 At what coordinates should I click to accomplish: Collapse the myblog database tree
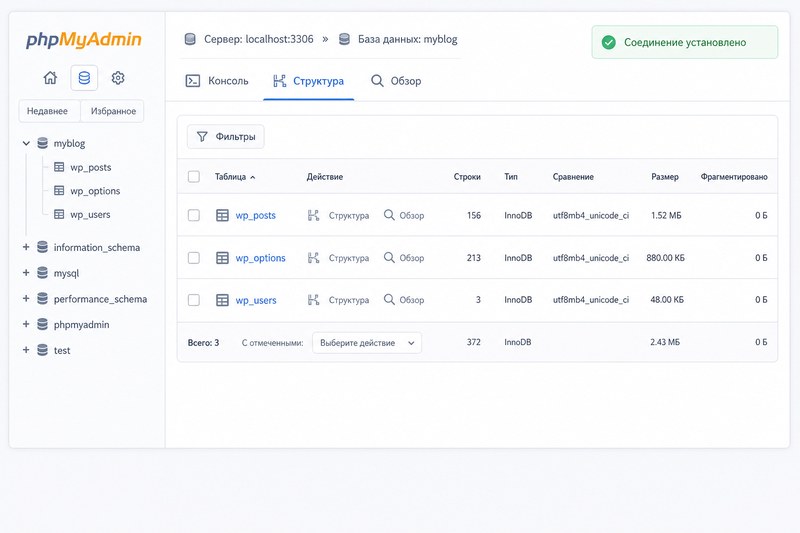coord(26,143)
